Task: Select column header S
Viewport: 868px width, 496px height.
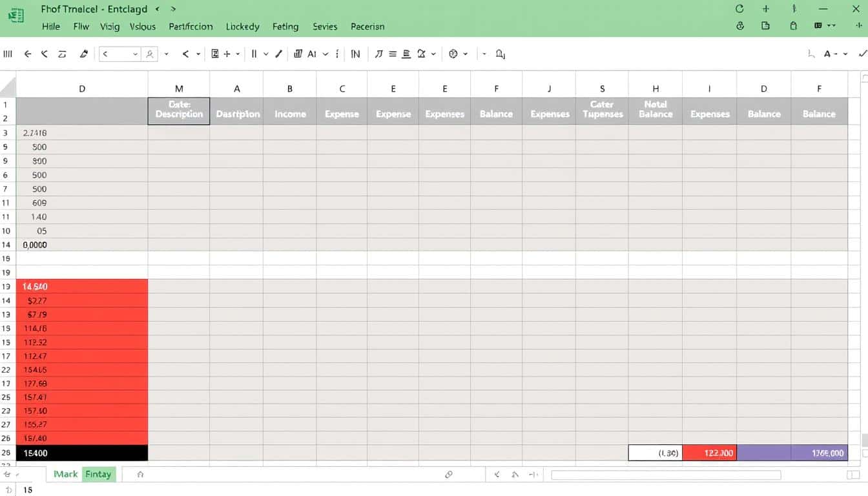Action: (x=602, y=89)
